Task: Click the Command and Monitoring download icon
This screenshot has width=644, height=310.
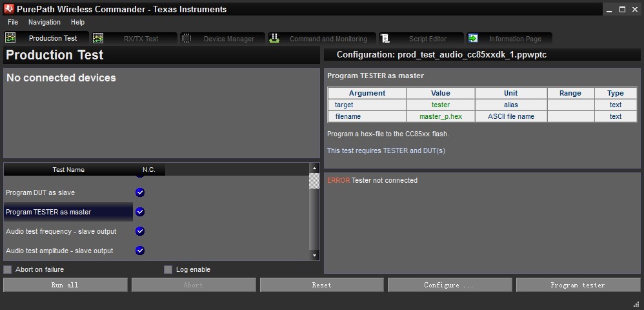Action: (274, 38)
